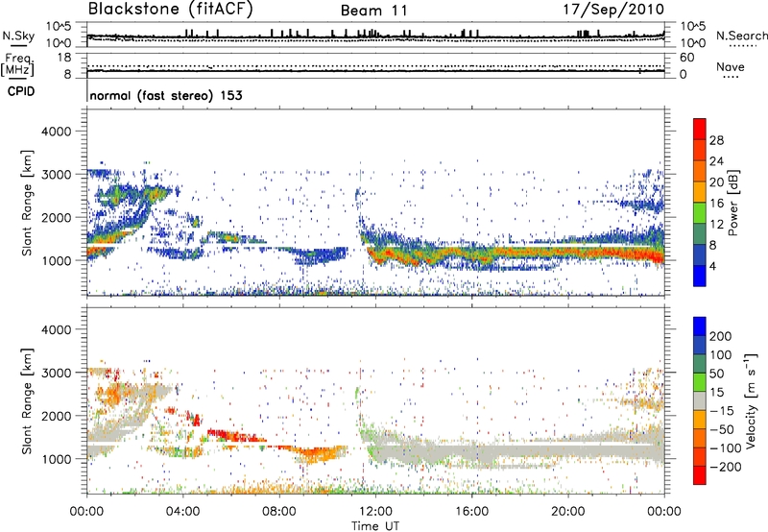Select the 'Beam 11' header label

(x=374, y=11)
